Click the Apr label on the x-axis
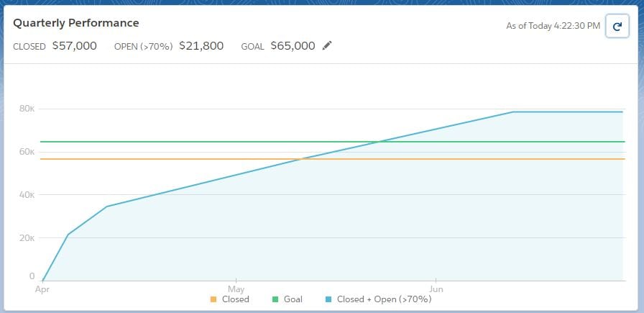Screen dimensions: 644x313 tap(42, 289)
